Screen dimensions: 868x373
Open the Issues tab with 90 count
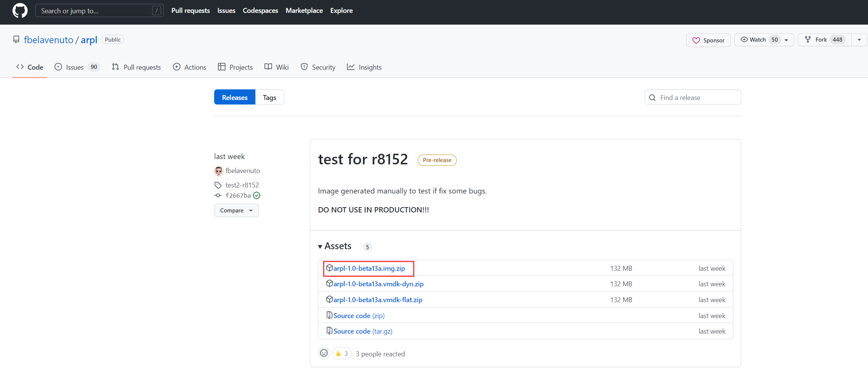pos(77,67)
